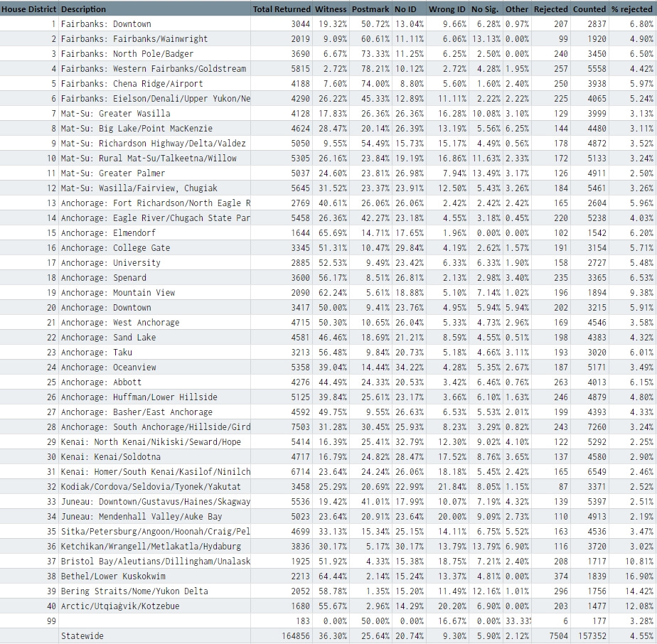Select the 34.22% No ID value
Image resolution: width=657 pixels, height=644 pixels.
pyautogui.click(x=410, y=367)
